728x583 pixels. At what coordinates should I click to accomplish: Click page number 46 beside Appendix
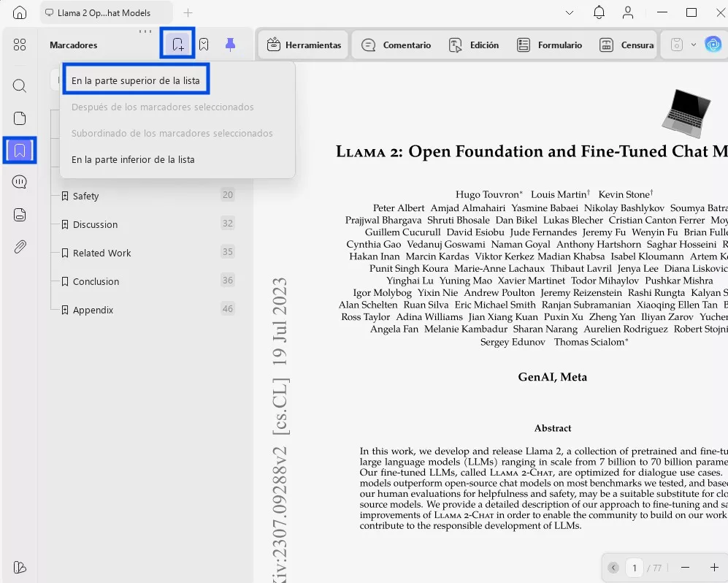click(x=228, y=308)
